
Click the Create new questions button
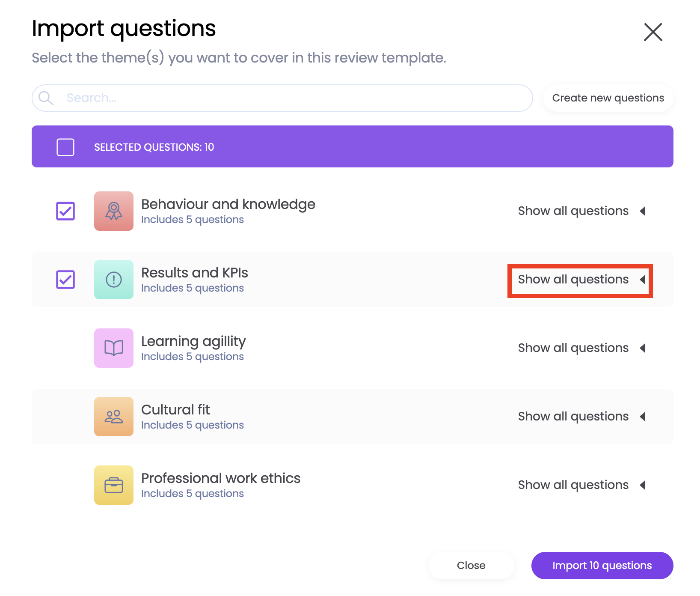608,98
